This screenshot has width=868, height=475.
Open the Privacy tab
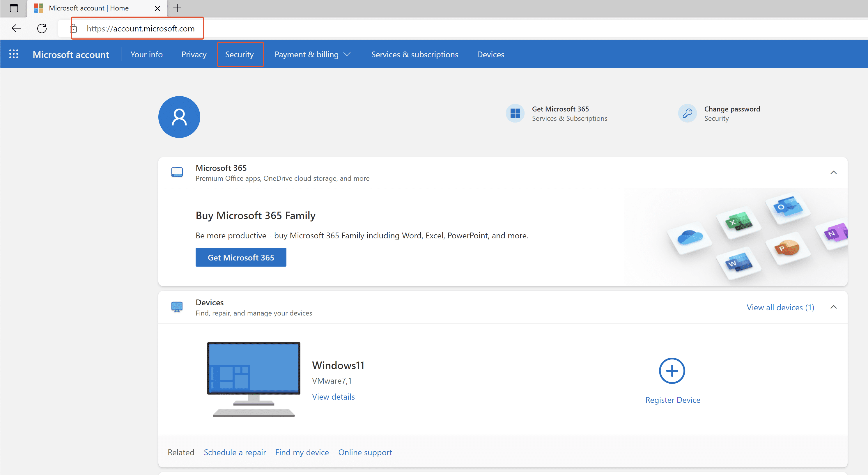tap(194, 55)
